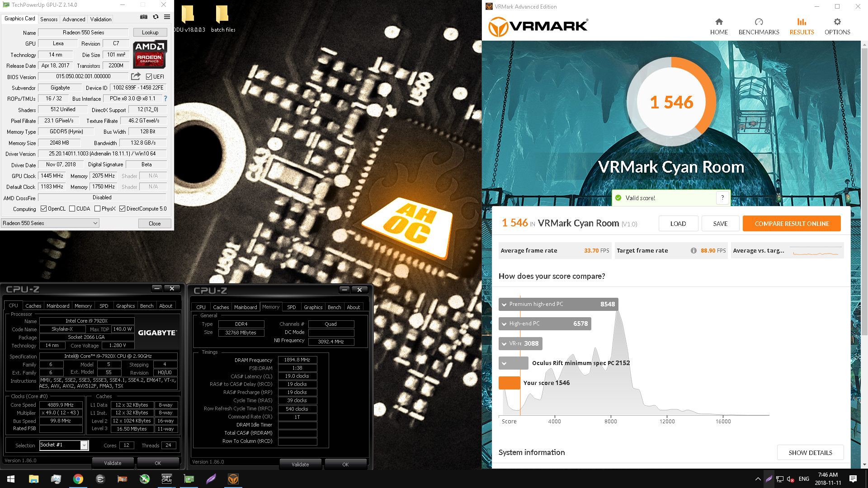Click LOAD button in VRMark
868x488 pixels.
coord(678,224)
